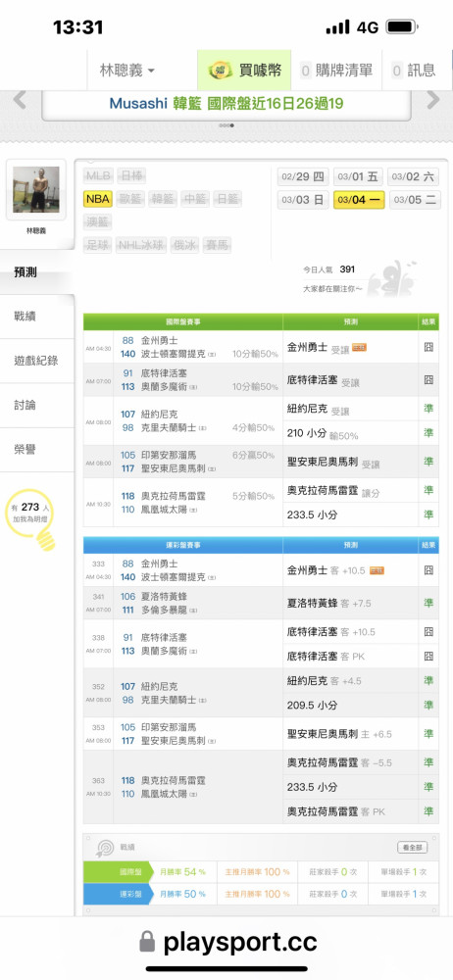Image resolution: width=453 pixels, height=980 pixels.
Task: Tap the battery icon in status bar
Action: pos(402,27)
